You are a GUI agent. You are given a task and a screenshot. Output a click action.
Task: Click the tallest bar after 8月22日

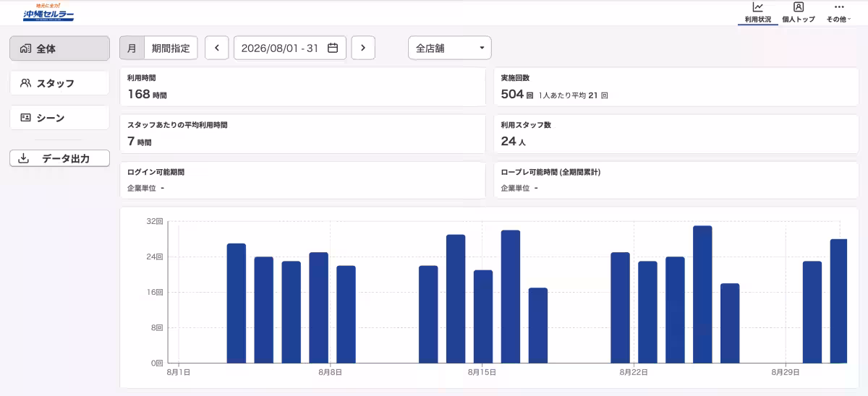point(702,294)
